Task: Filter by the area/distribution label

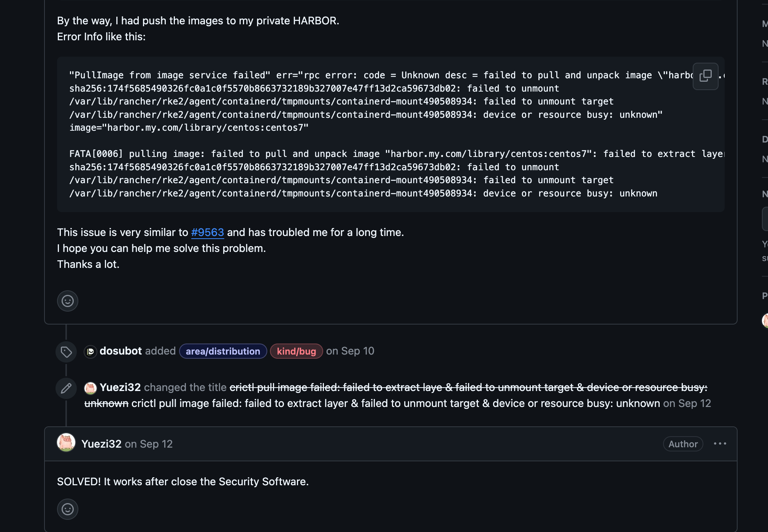Action: (223, 351)
